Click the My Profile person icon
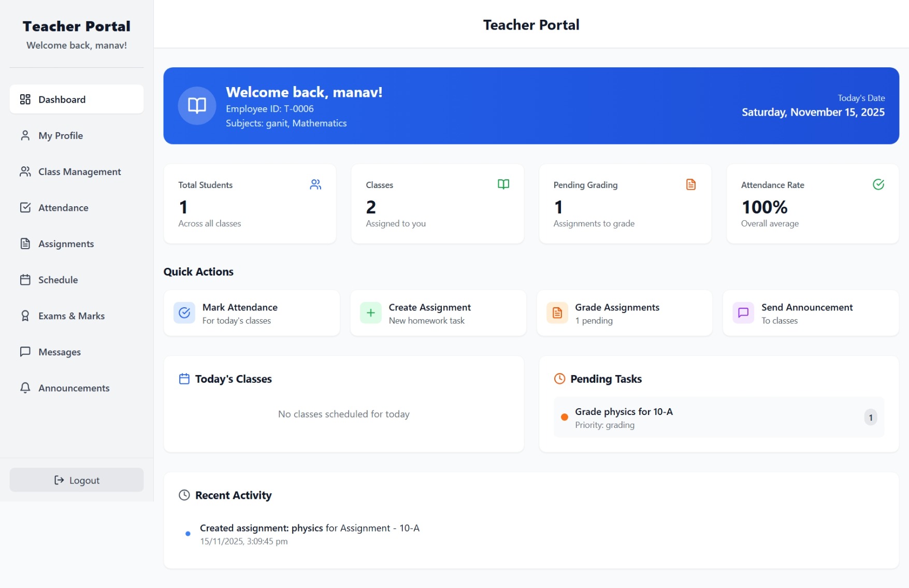The image size is (909, 588). (25, 135)
